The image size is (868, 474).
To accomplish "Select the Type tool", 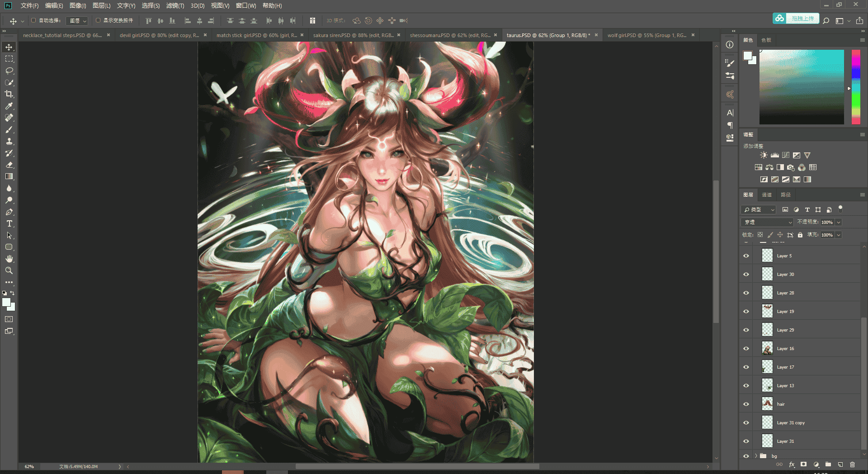I will pyautogui.click(x=9, y=223).
